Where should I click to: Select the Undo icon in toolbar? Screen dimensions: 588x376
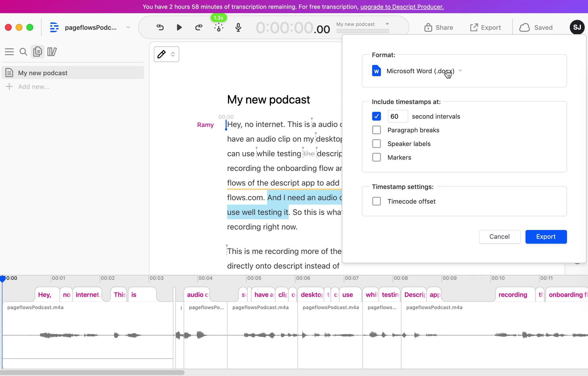point(160,28)
